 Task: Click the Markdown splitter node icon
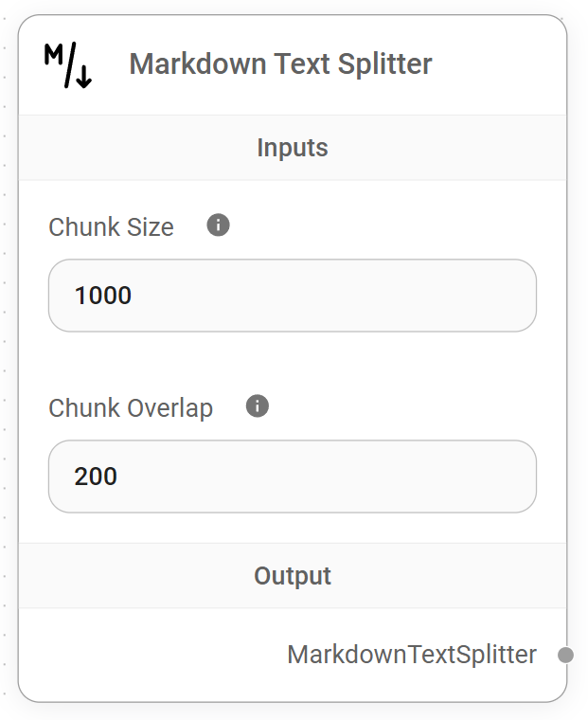[x=68, y=65]
